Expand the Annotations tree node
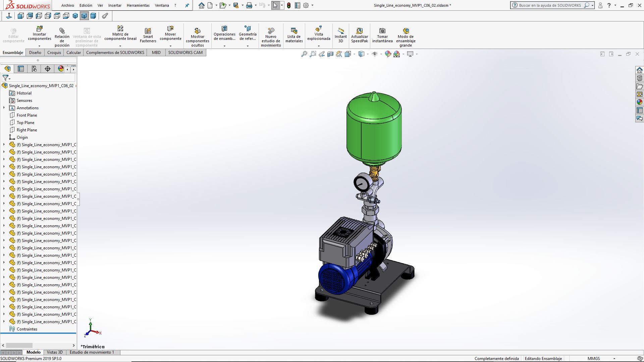The height and width of the screenshot is (362, 644). [4, 108]
